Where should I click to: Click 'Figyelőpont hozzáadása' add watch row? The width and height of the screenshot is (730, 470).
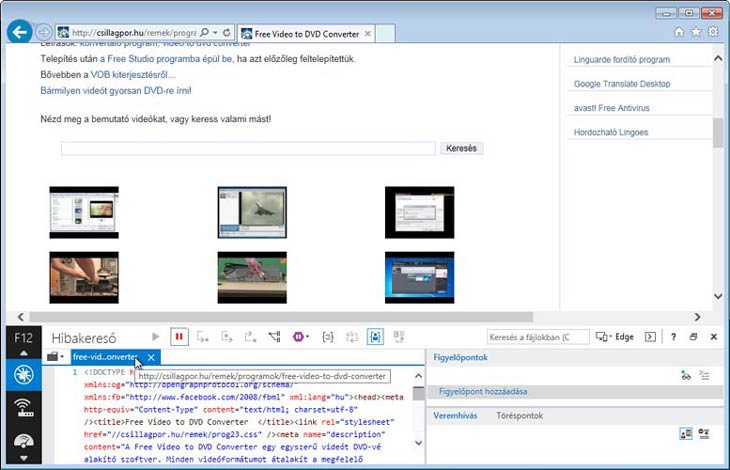tap(575, 392)
